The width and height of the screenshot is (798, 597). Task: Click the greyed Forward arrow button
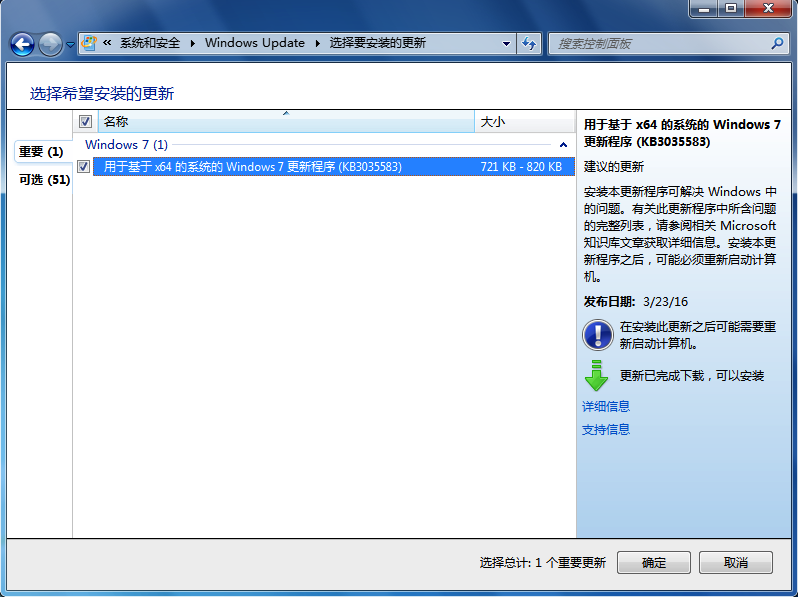tap(50, 44)
